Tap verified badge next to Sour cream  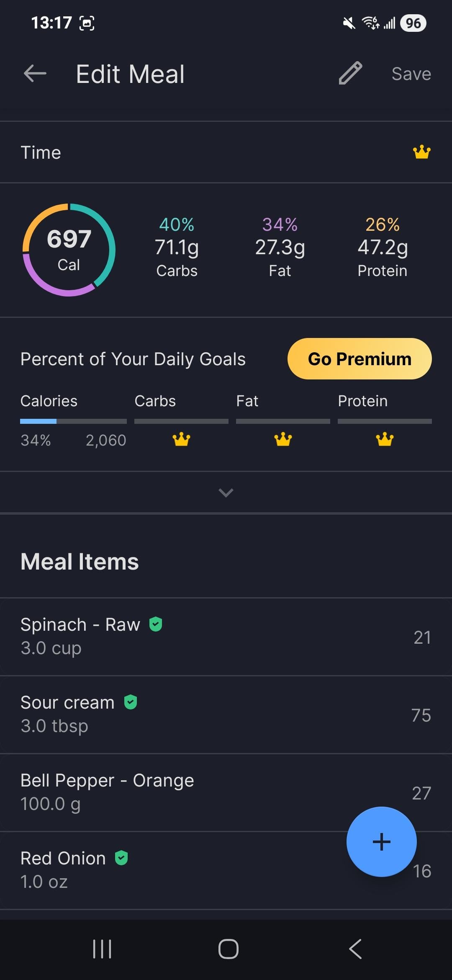pyautogui.click(x=131, y=702)
